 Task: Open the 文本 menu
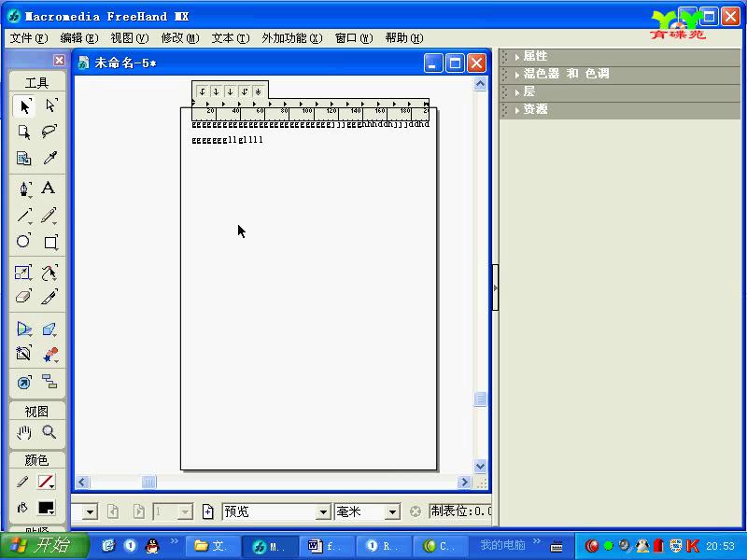coord(231,38)
